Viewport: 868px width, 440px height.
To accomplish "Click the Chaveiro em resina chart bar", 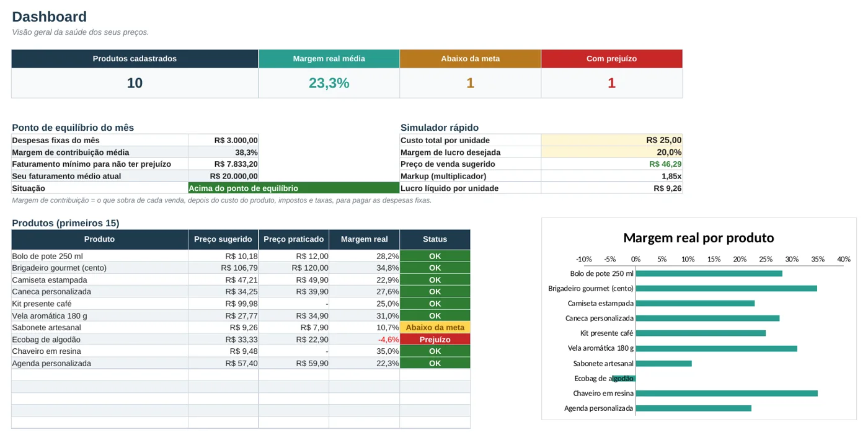I will click(727, 393).
